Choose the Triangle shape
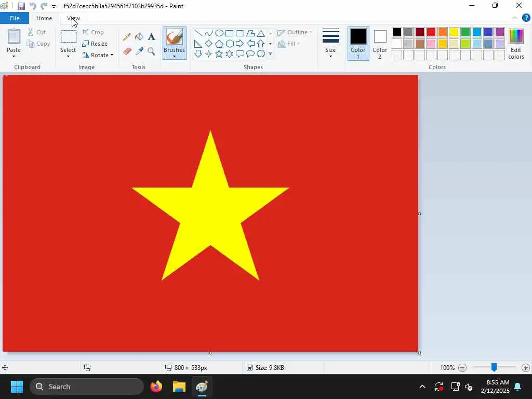This screenshot has width=532, height=399. (x=261, y=33)
